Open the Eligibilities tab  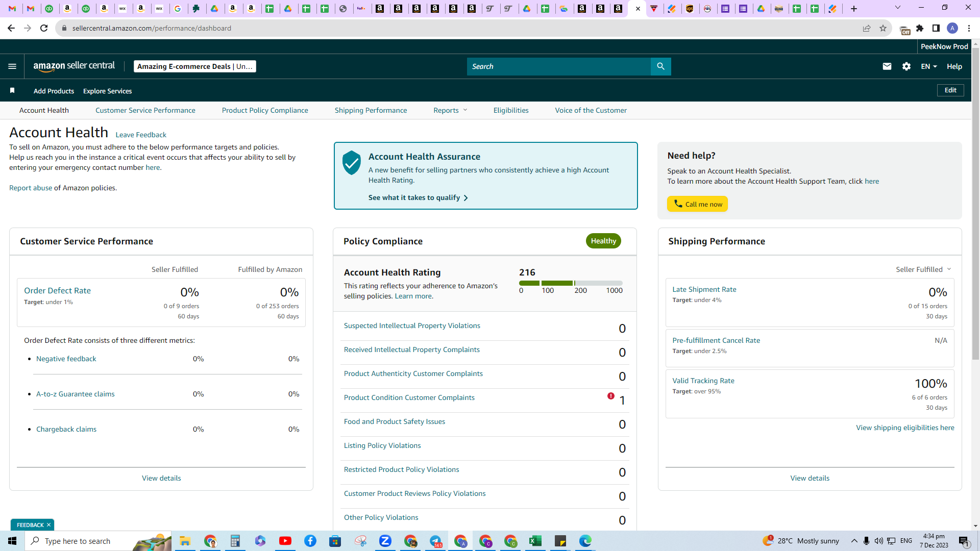click(x=511, y=110)
